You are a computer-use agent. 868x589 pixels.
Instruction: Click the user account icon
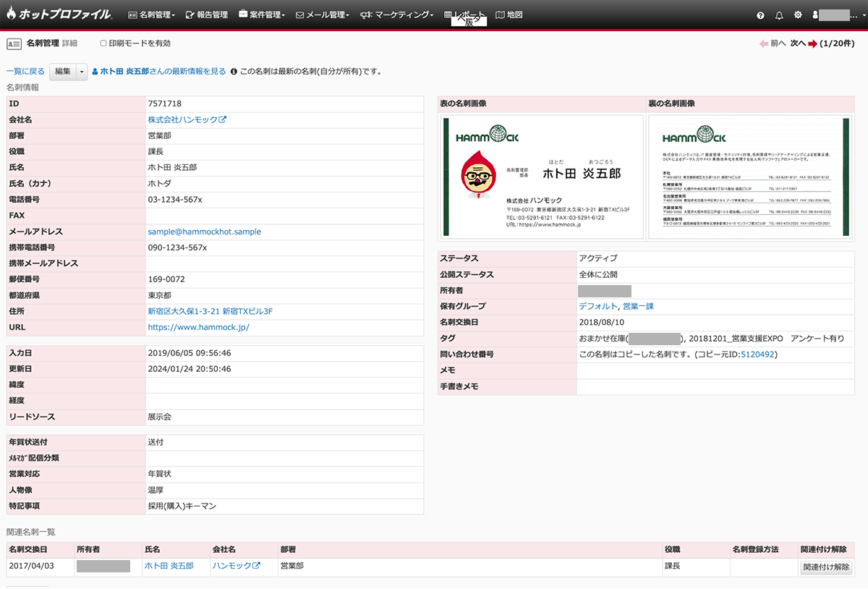point(816,15)
